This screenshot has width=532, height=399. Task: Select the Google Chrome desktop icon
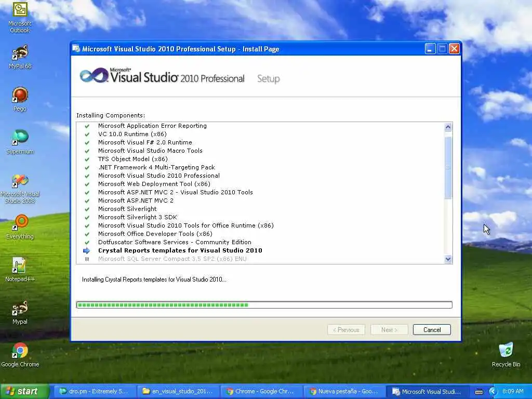(x=20, y=355)
